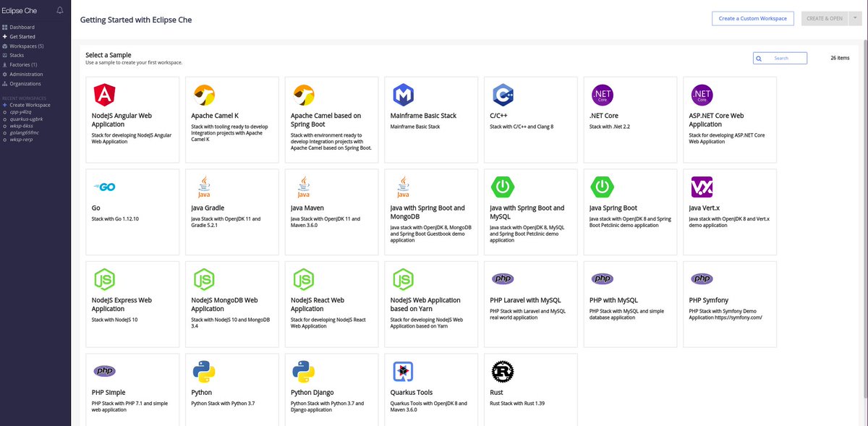
Task: Click the .NET Core purple logo
Action: click(x=603, y=95)
